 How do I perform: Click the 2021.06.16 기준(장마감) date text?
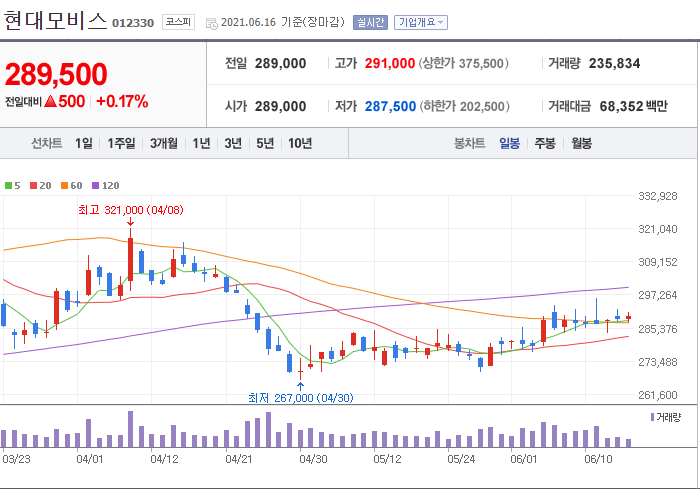click(x=283, y=22)
